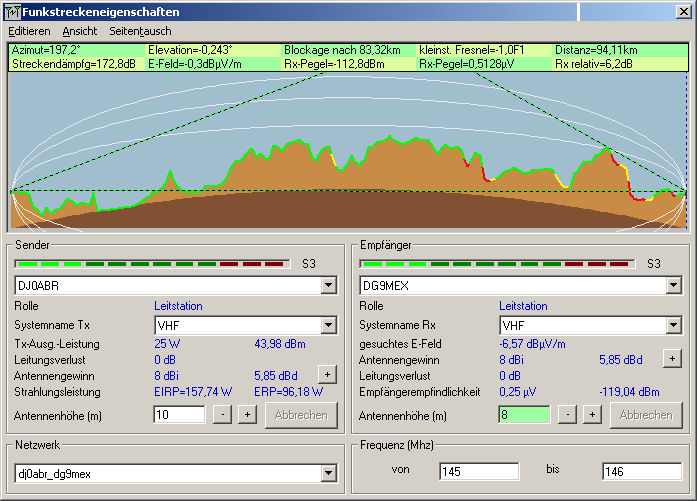The width and height of the screenshot is (697, 501).
Task: Click the Rx relativ=6,2dB readout
Action: [593, 64]
